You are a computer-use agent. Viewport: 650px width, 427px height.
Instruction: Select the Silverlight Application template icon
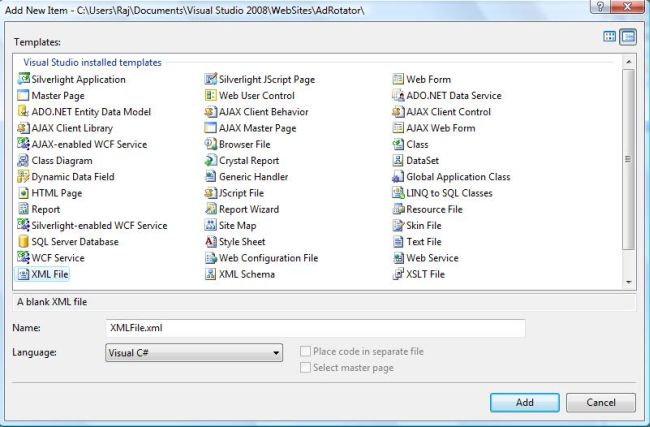[23, 79]
